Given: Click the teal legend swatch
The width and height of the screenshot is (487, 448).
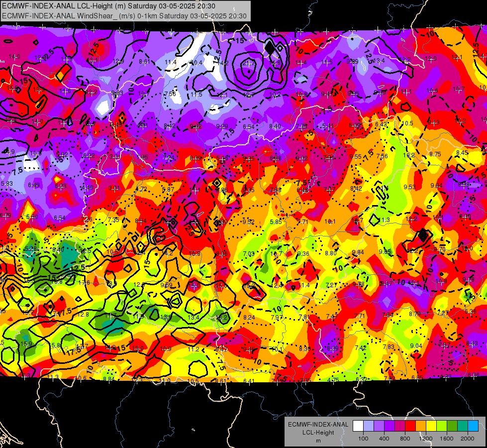Looking at the screenshot, I should pos(463,426).
